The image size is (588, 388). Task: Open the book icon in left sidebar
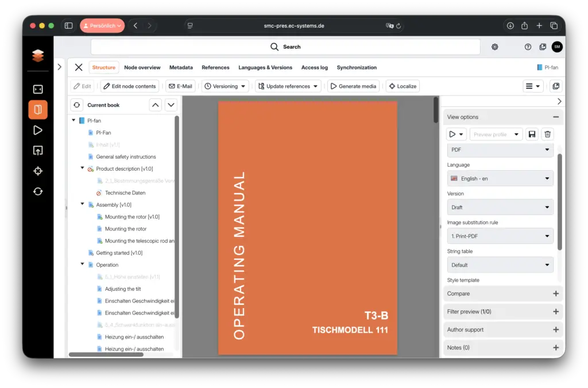coord(38,110)
